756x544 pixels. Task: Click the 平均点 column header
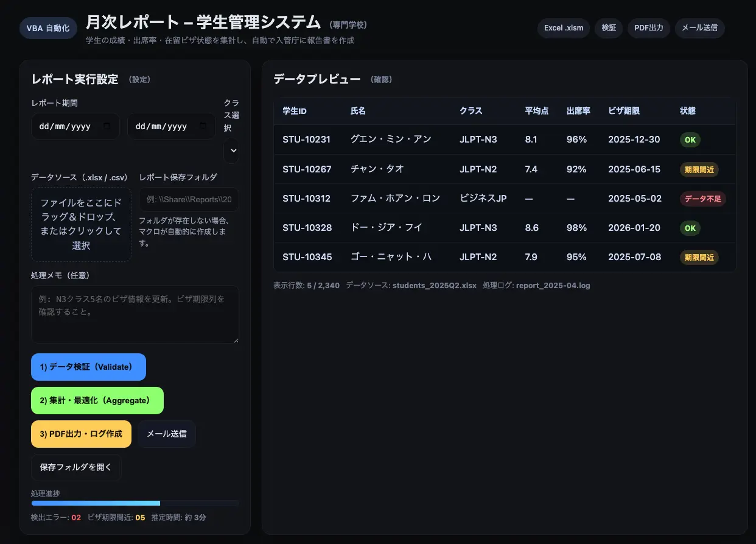pos(537,111)
